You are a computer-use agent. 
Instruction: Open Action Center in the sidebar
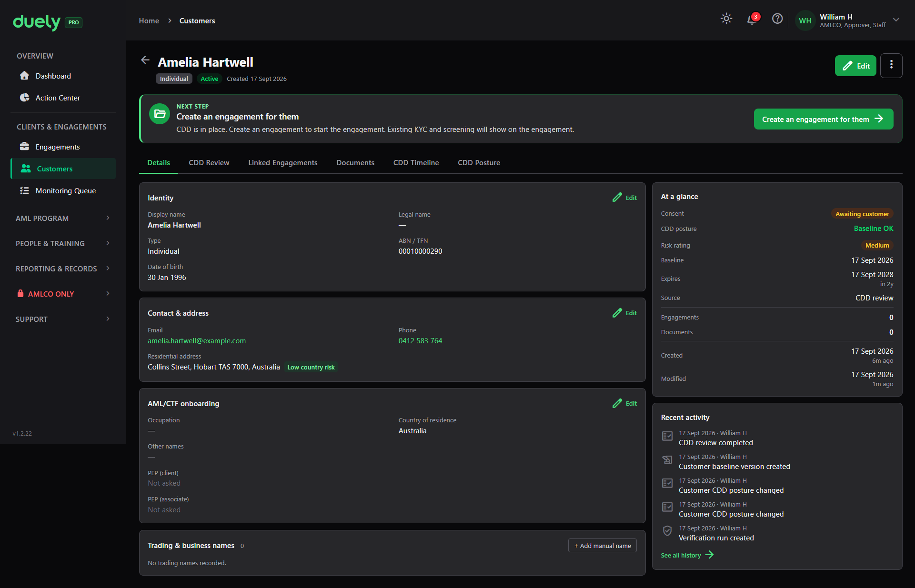point(63,98)
